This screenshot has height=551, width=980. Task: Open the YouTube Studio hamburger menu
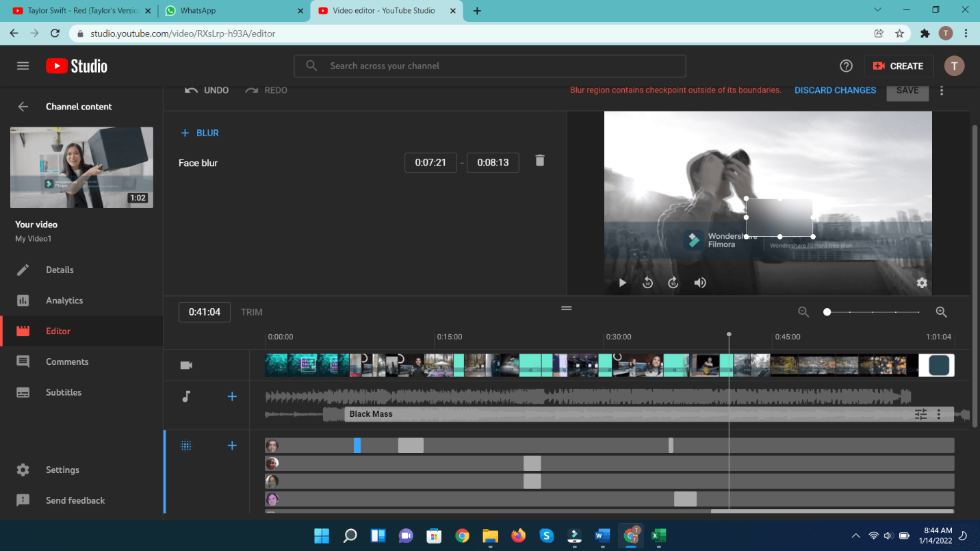(x=23, y=66)
